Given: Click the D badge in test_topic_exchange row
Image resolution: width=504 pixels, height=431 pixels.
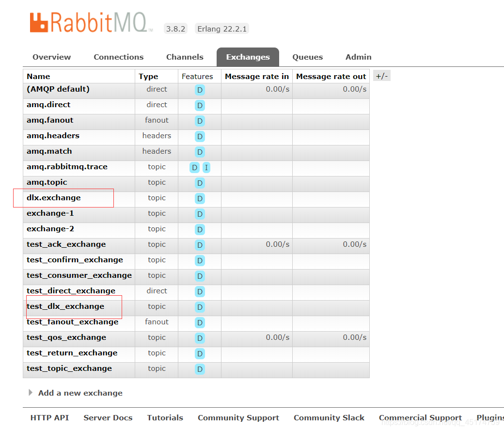Looking at the screenshot, I should [200, 369].
